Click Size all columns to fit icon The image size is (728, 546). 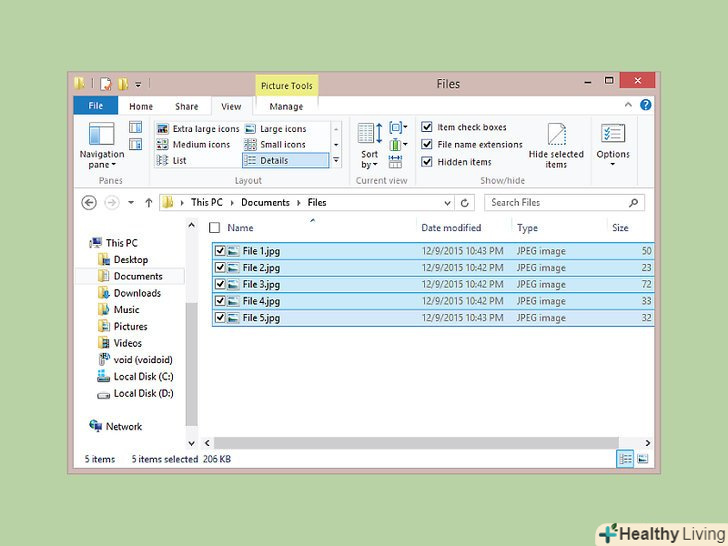coord(395,161)
